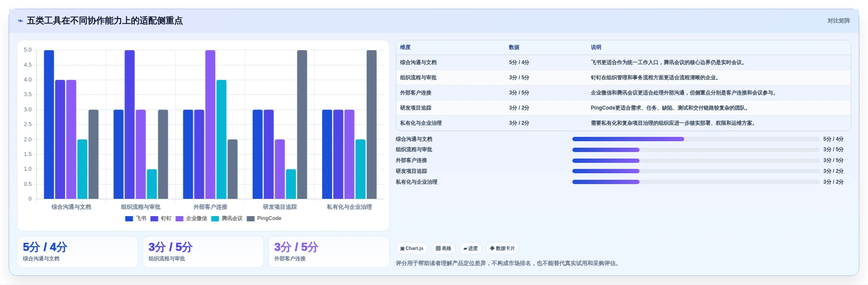
Task: Click the 2.5 y-axis tick label
Action: coord(28,125)
